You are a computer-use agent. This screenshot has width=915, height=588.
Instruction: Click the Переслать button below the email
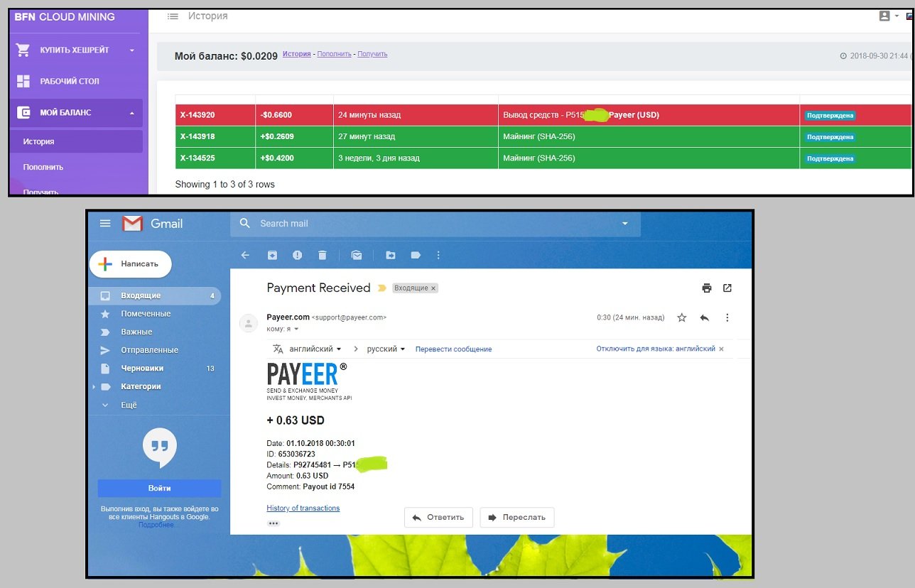click(x=517, y=517)
